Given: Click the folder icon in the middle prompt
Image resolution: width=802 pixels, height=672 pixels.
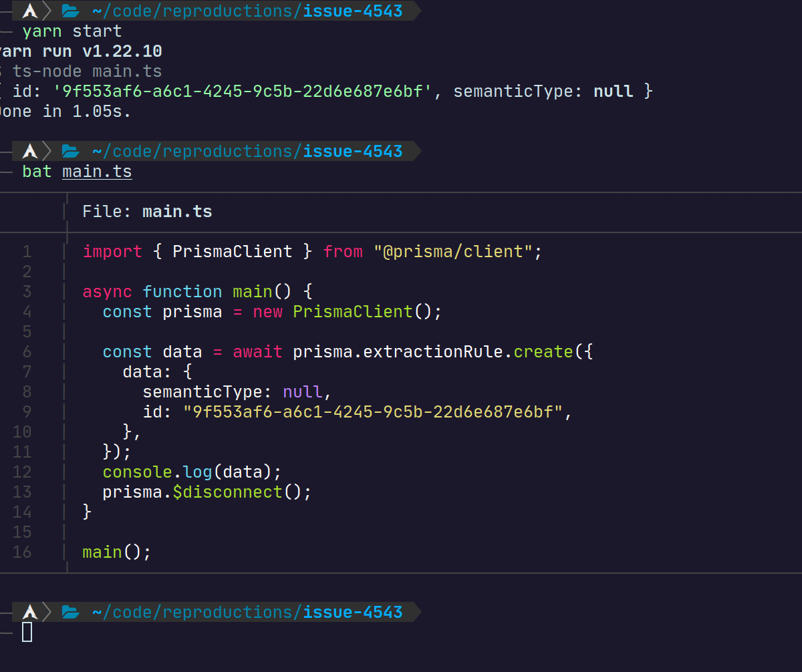Looking at the screenshot, I should (70, 151).
